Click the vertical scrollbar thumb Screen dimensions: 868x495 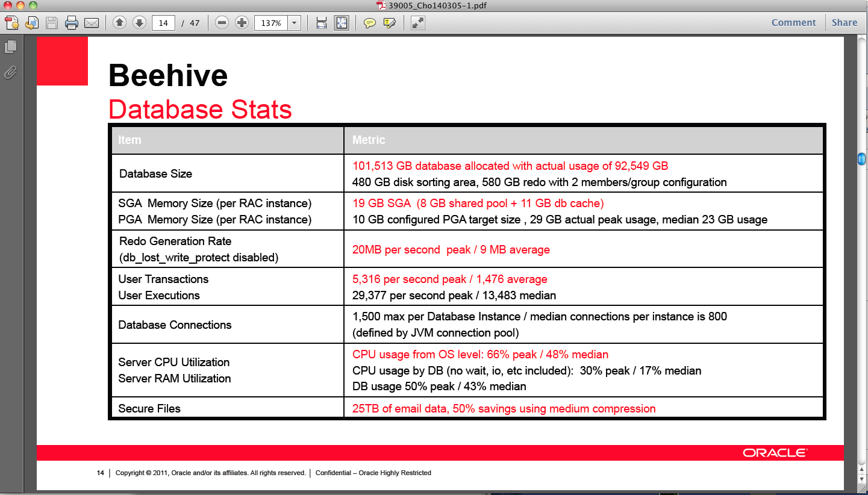point(863,158)
